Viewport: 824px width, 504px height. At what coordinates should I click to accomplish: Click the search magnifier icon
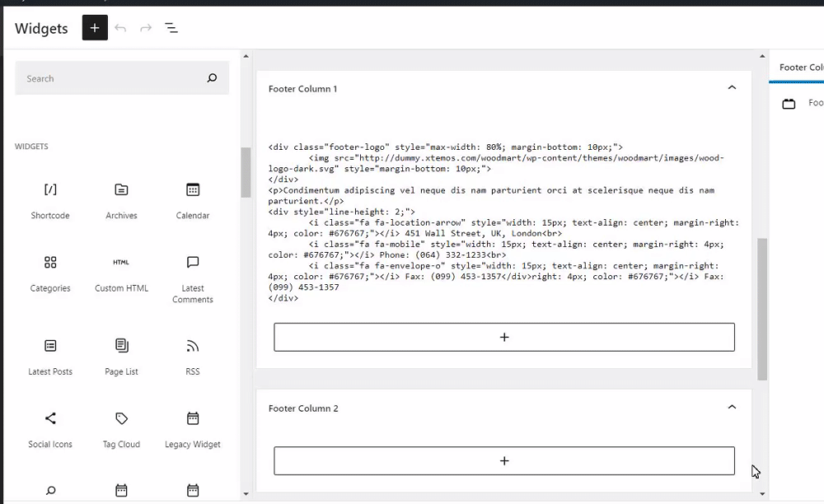coord(212,78)
